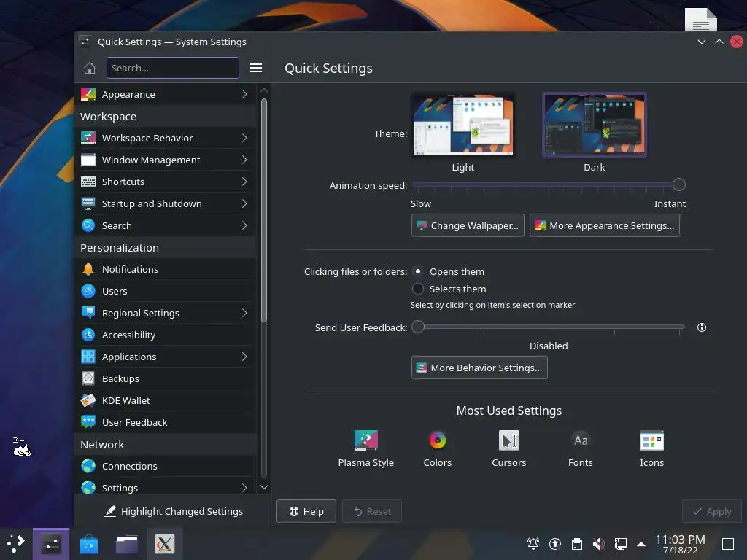Open the Icons settings icon
Viewport: 747px width, 560px height.
(x=651, y=440)
